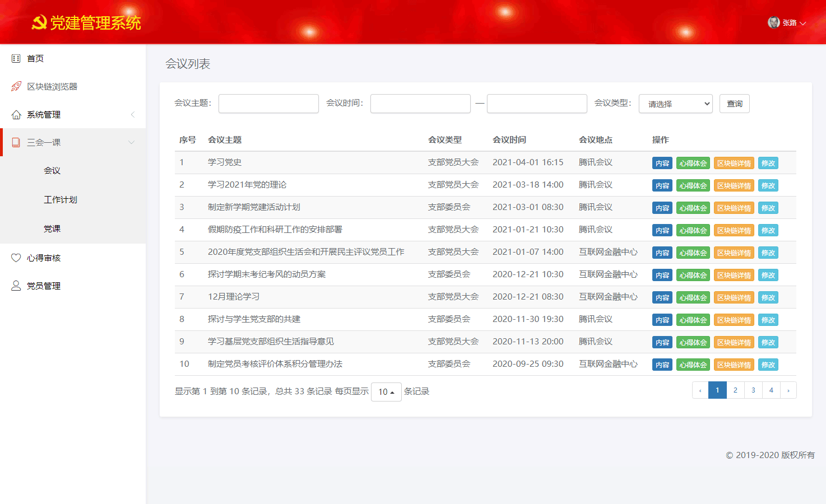Open 区块链详情 for 12月理论学习 row
Viewport: 826px width, 504px height.
point(734,297)
